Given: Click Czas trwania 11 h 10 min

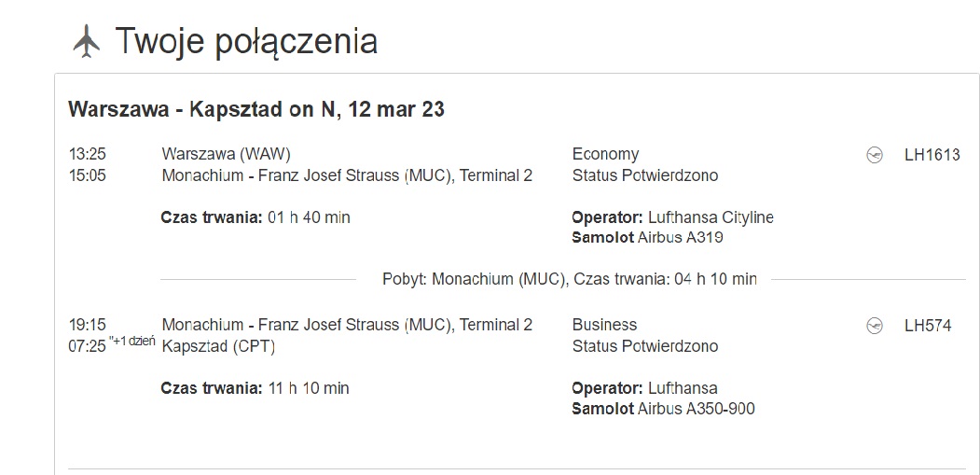Looking at the screenshot, I should [x=255, y=388].
